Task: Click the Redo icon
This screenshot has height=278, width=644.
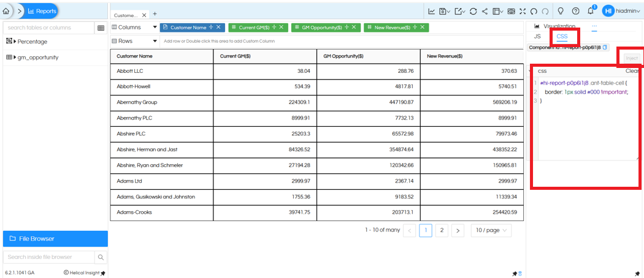Action: point(545,12)
